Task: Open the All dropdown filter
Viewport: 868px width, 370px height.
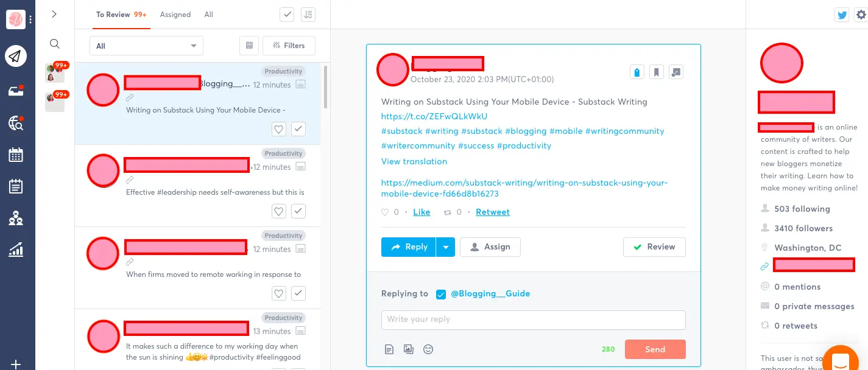Action: [146, 46]
